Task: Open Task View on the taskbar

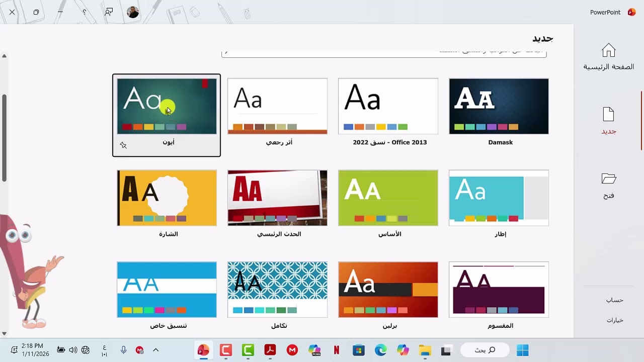Action: (446, 350)
